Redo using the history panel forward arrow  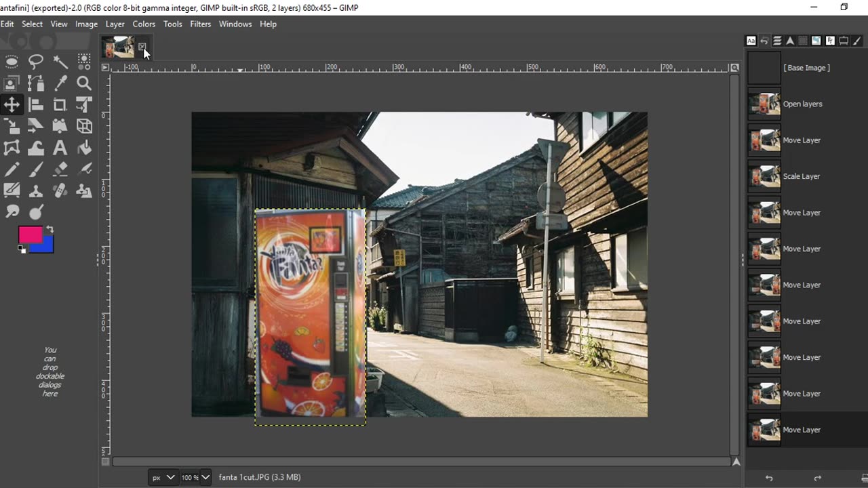pyautogui.click(x=817, y=478)
